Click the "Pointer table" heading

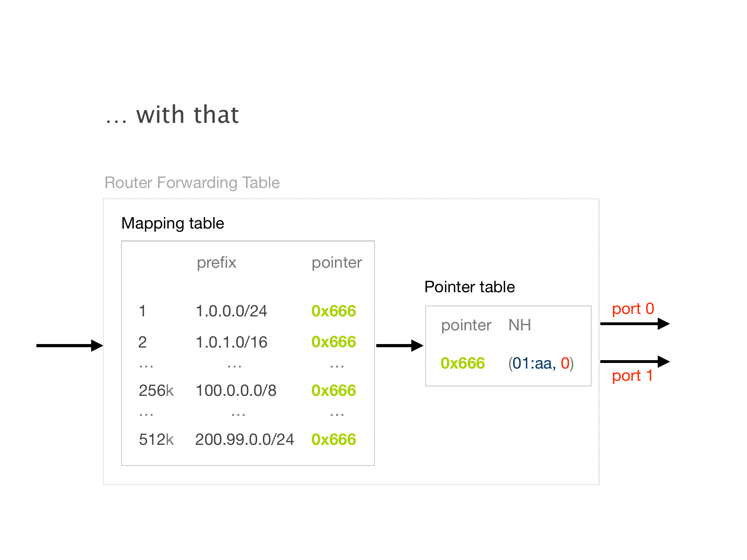(x=469, y=287)
